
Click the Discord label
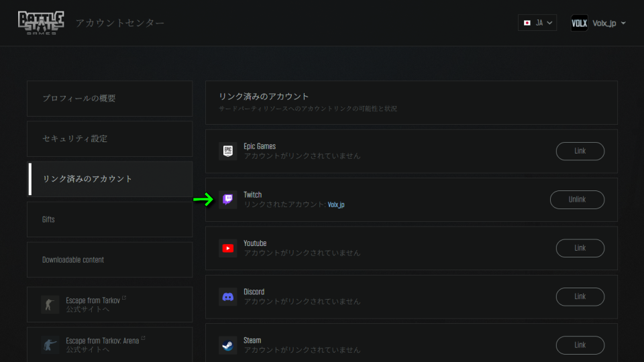(x=254, y=292)
